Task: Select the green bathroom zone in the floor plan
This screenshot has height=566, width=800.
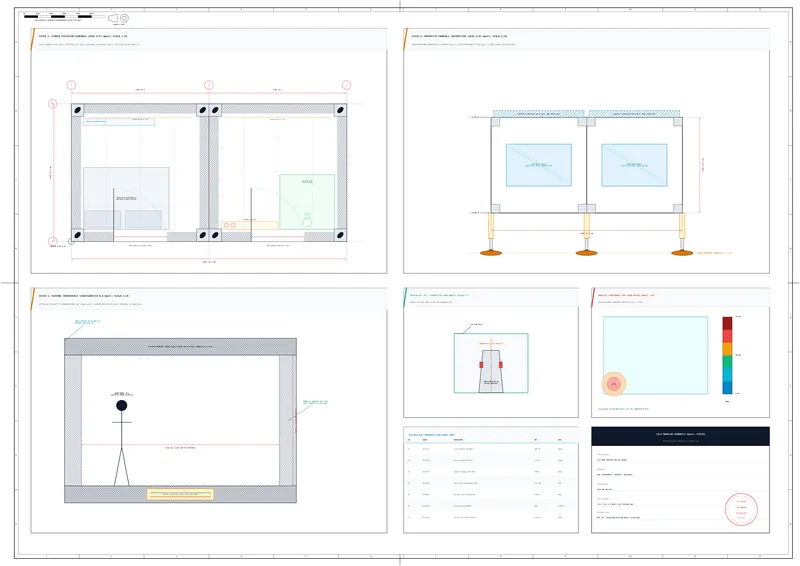Action: (x=307, y=202)
